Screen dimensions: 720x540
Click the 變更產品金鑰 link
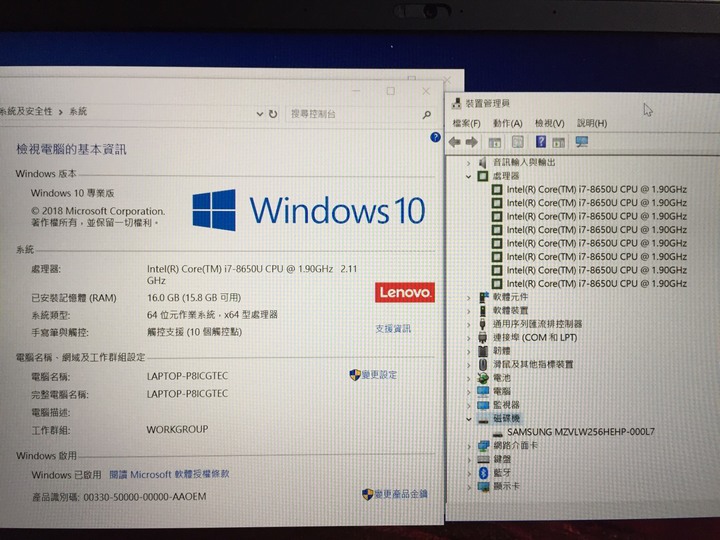click(x=401, y=494)
